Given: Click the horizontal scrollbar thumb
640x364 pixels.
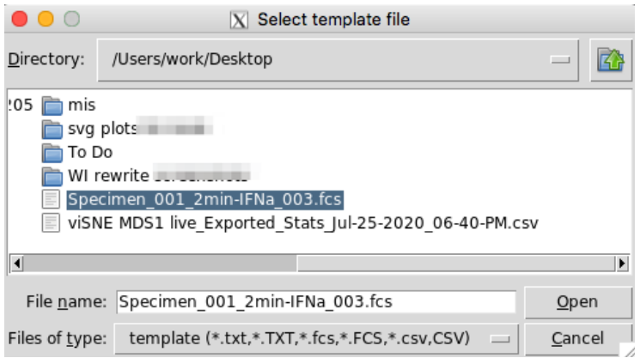Looking at the screenshot, I should tap(160, 264).
